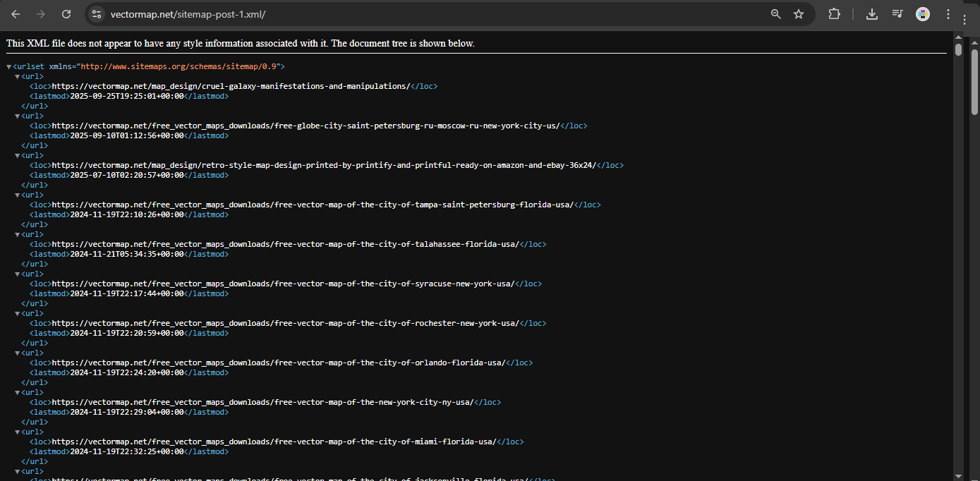The height and width of the screenshot is (481, 980).
Task: Open the media controls icon
Action: (897, 13)
